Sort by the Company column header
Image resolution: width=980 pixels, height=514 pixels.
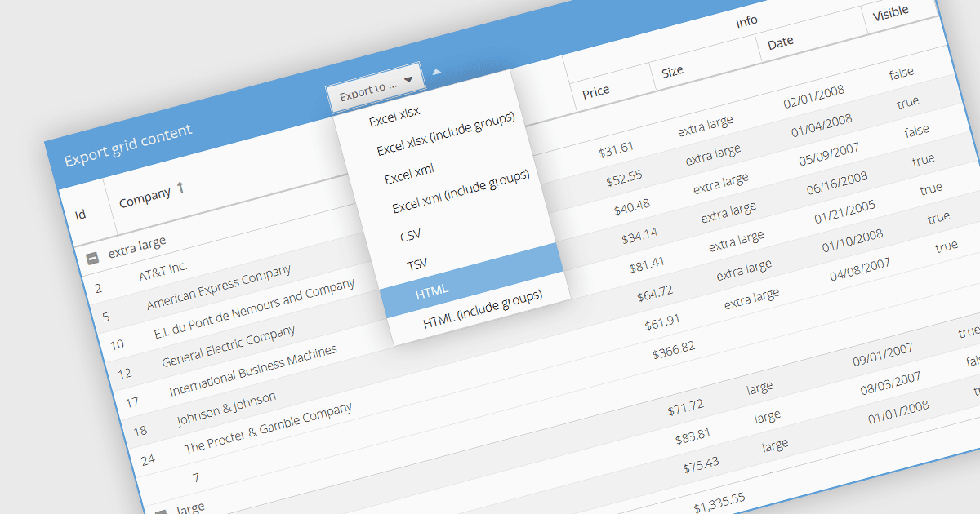[x=145, y=197]
